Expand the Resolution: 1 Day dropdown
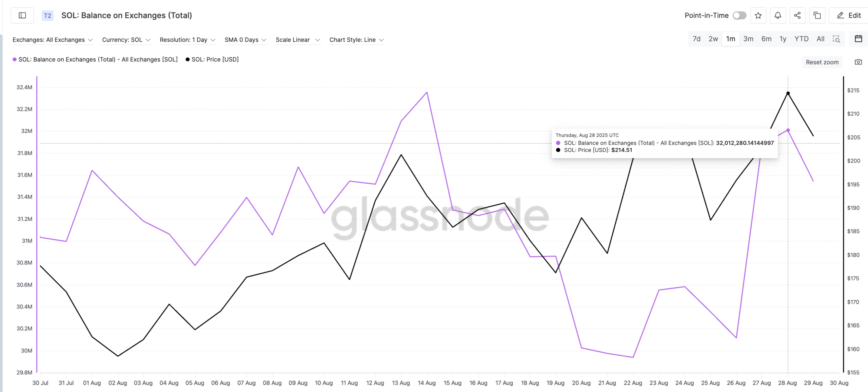Image resolution: width=868 pixels, height=392 pixels. tap(187, 40)
